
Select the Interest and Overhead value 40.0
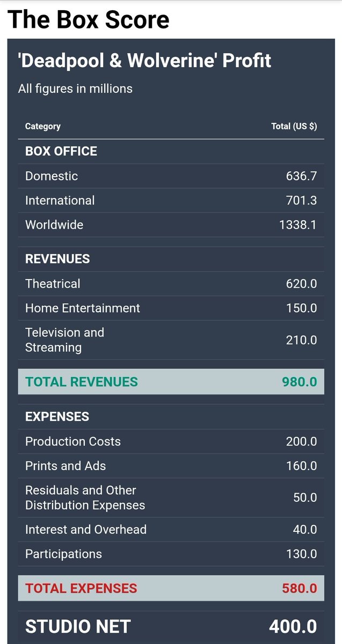tap(305, 530)
